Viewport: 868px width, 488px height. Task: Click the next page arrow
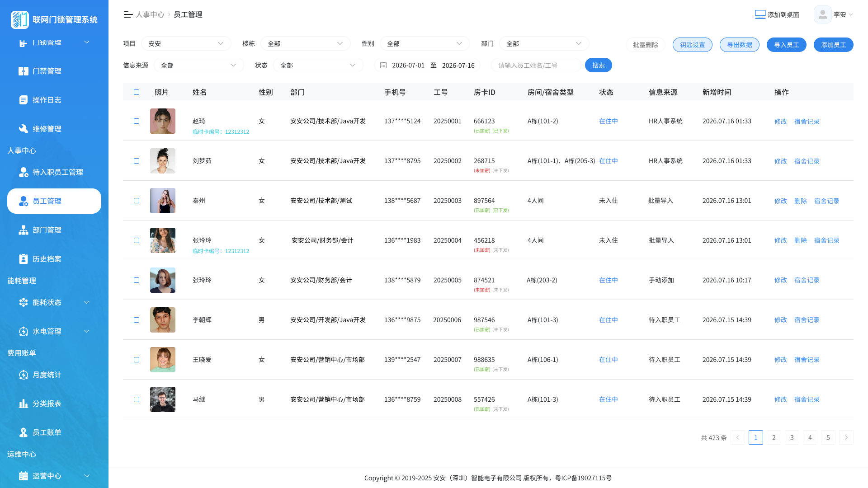pos(846,437)
